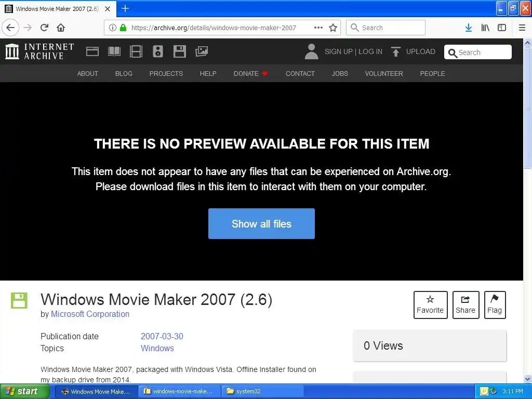
Task: Open the PROJECTS menu item
Action: click(166, 74)
